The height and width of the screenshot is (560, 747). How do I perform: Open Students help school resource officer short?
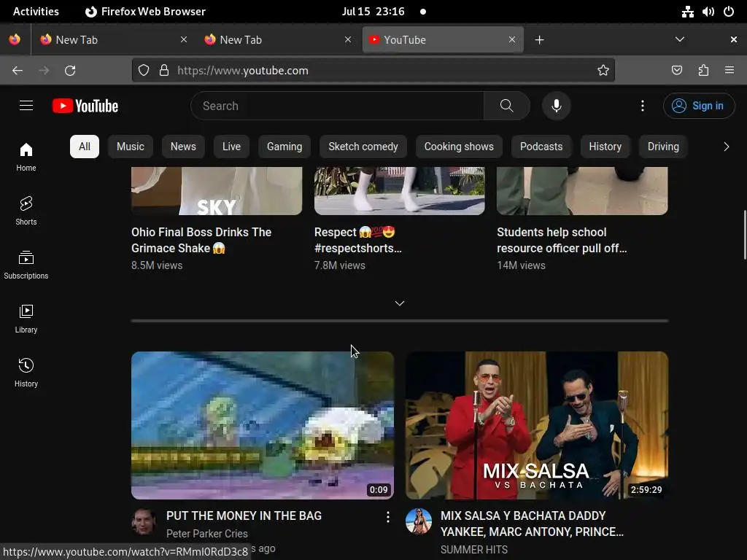tap(562, 240)
